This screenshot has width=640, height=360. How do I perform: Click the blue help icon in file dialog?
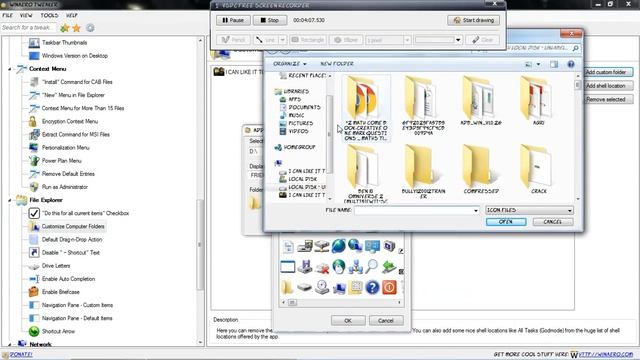[571, 64]
